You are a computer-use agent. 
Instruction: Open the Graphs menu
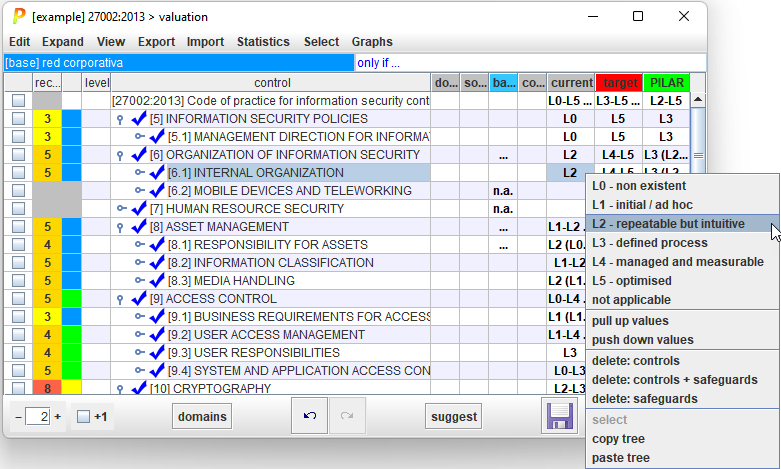pos(372,42)
